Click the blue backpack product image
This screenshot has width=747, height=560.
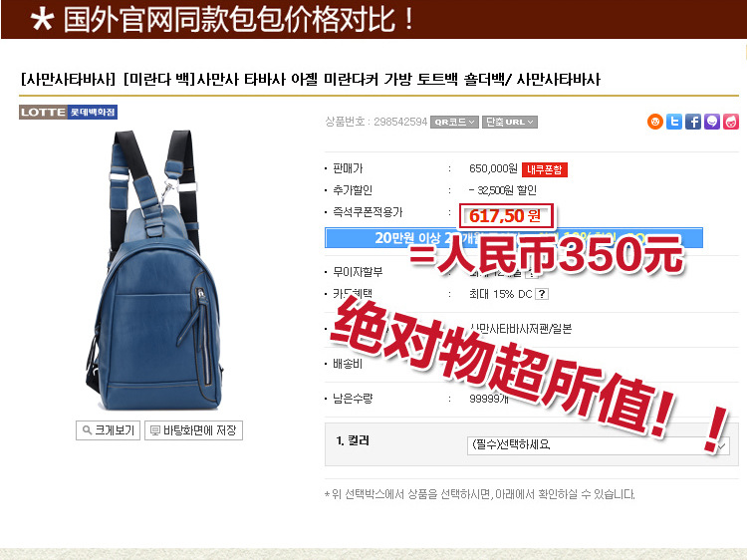154,270
